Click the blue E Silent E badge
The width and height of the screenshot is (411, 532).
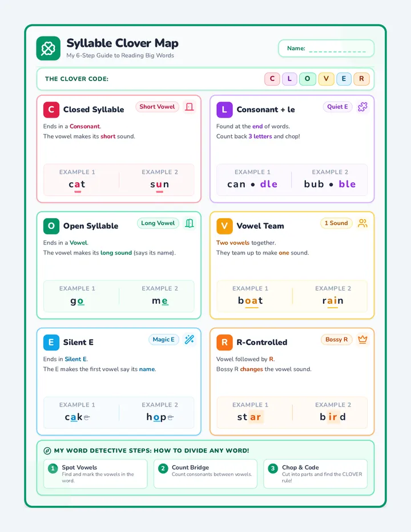coord(51,342)
